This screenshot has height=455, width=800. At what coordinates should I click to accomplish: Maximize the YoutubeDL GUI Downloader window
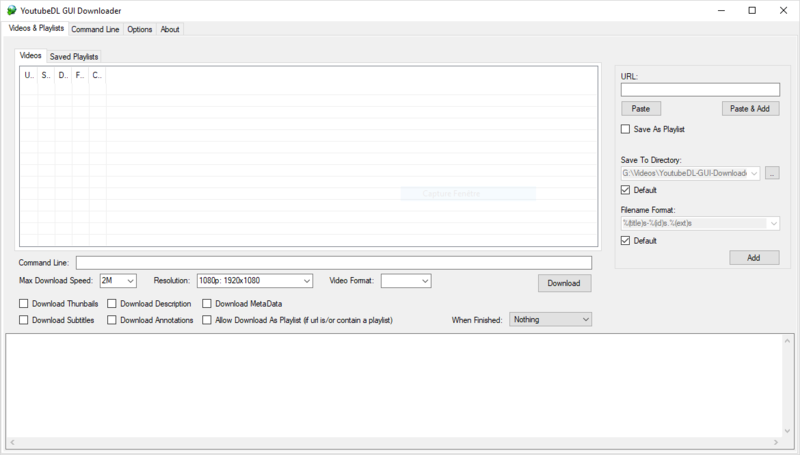[x=752, y=10]
